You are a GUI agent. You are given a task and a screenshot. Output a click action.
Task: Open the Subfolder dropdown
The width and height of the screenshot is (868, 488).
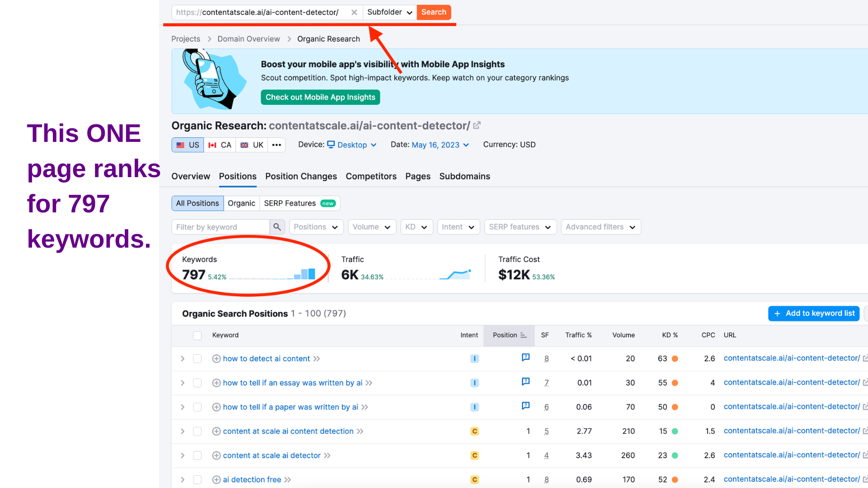click(x=389, y=12)
